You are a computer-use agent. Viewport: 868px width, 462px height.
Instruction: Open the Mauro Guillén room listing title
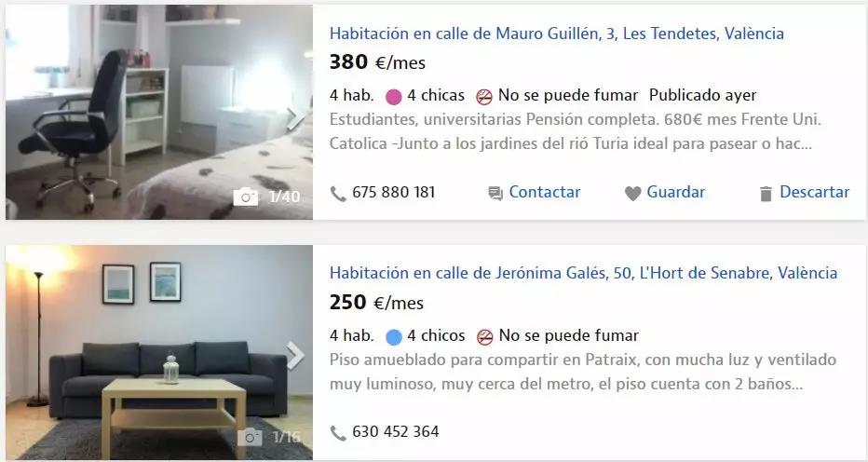click(x=556, y=34)
